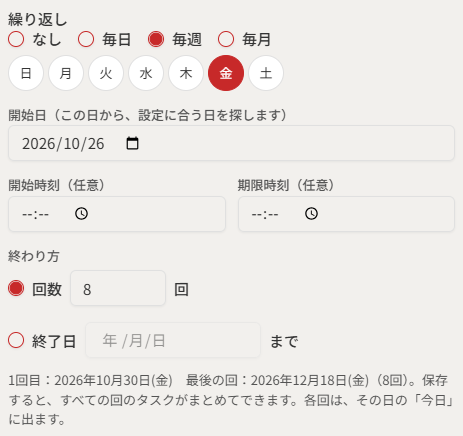The width and height of the screenshot is (463, 436).
Task: Select the なし repeat option
Action: (16, 39)
